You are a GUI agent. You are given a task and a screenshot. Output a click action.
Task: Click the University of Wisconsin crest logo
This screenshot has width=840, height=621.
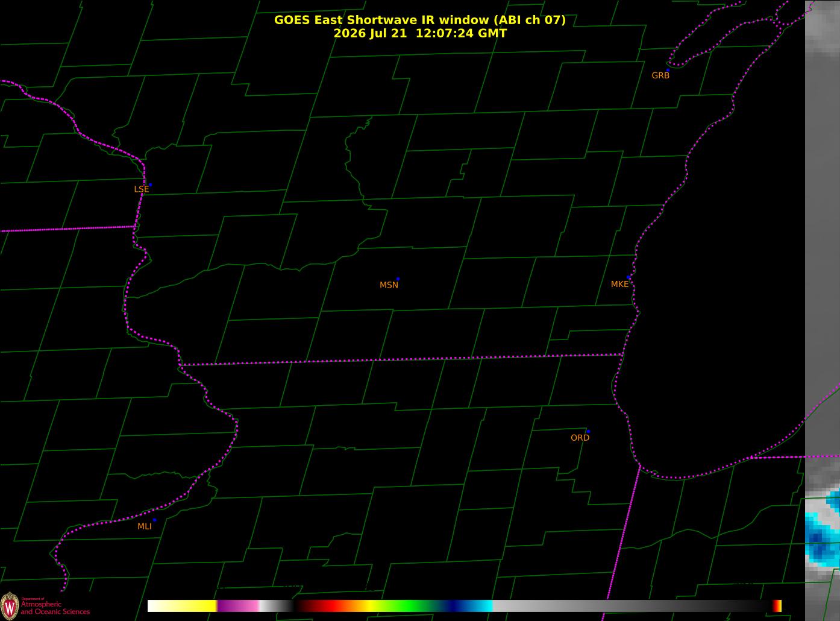(x=9, y=605)
